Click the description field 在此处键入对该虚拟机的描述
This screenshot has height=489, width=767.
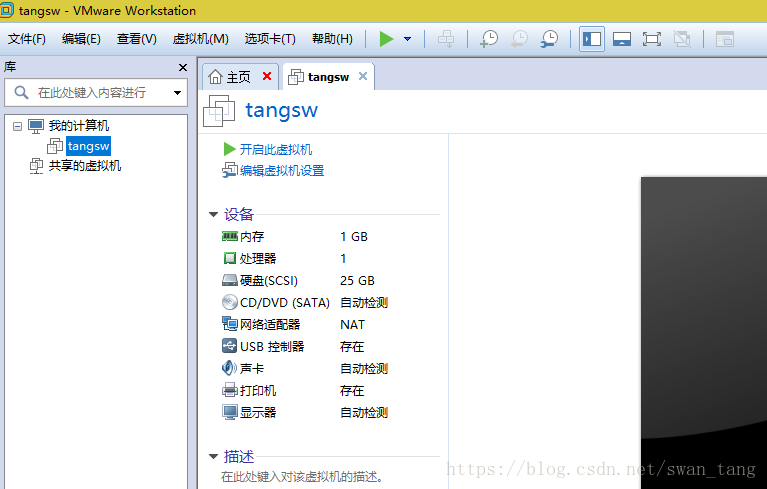301,476
